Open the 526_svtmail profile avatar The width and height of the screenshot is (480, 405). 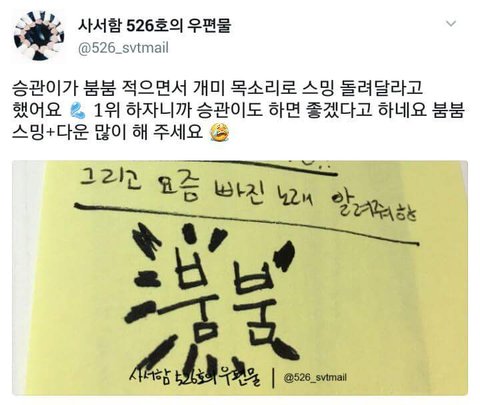point(38,36)
